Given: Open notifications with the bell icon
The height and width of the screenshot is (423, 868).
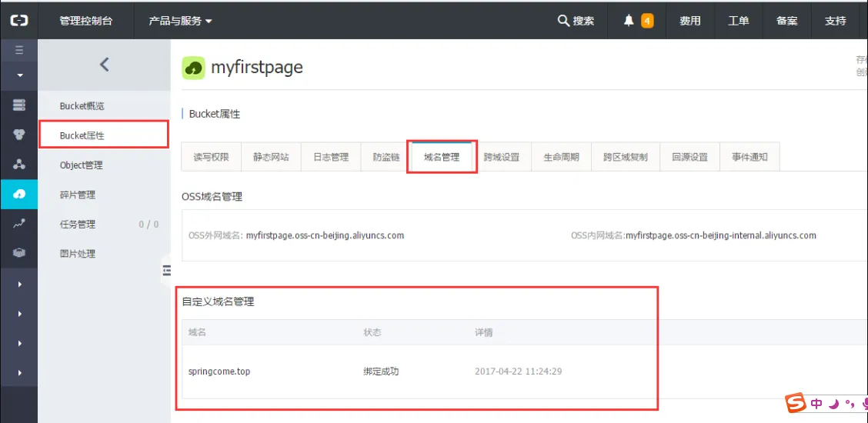Looking at the screenshot, I should [629, 21].
